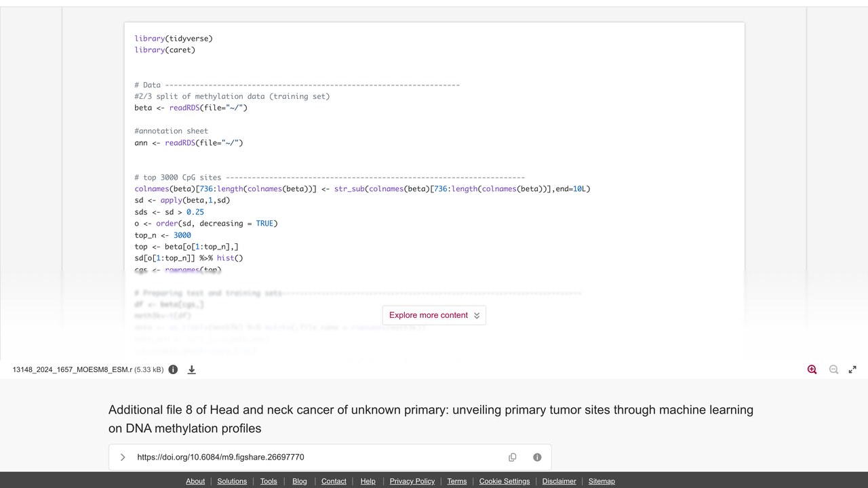Screen dimensions: 868x488
Task: Open the Blog footer link
Action: (300, 481)
